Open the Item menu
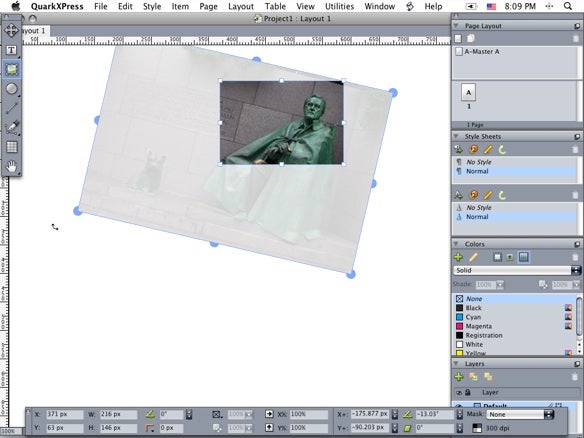This screenshot has width=584, height=438. tap(180, 6)
